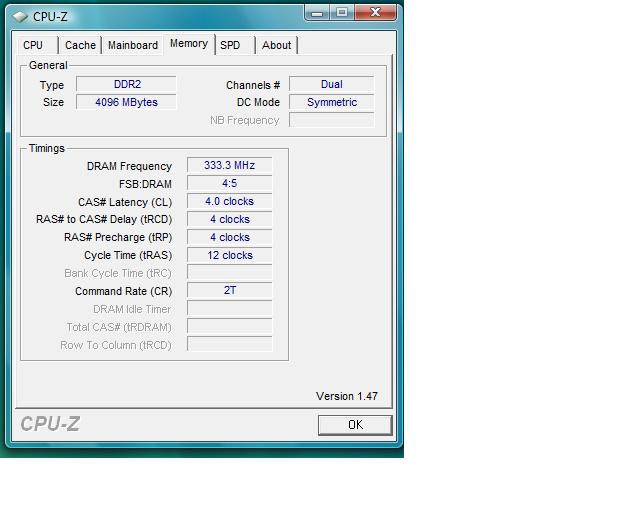Viewport: 640px width, 512px height.
Task: Click the 4:5 FSB:DRAM ratio value
Action: [x=229, y=183]
